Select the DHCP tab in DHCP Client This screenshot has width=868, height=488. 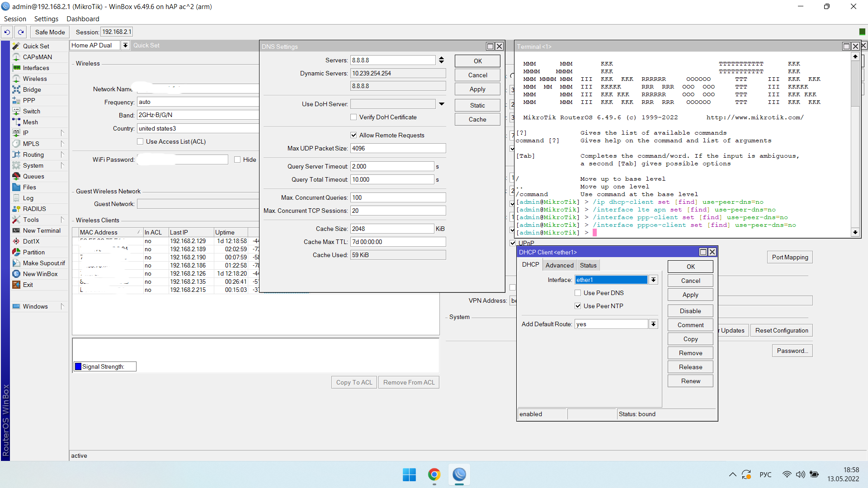pyautogui.click(x=530, y=265)
